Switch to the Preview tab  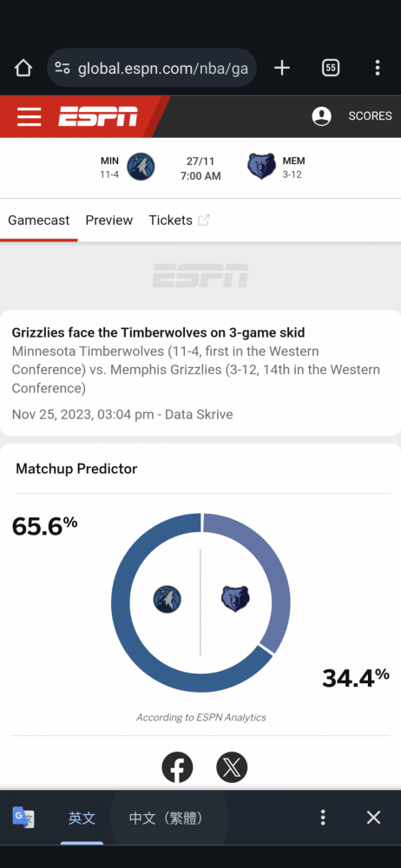coord(109,220)
